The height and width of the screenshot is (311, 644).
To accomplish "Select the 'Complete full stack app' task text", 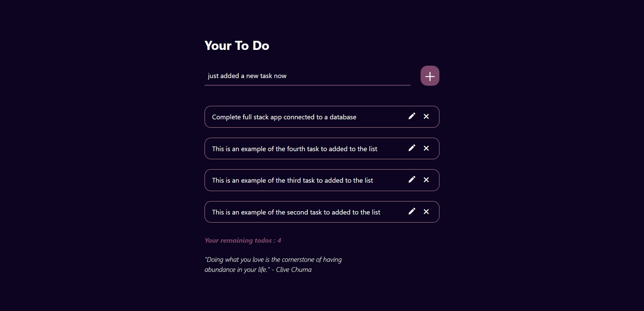I will pos(284,117).
